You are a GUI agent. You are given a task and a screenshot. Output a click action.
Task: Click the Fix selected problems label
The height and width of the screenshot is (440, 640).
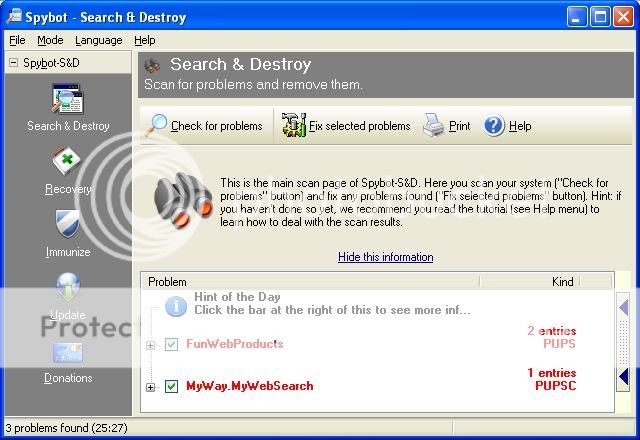360,126
